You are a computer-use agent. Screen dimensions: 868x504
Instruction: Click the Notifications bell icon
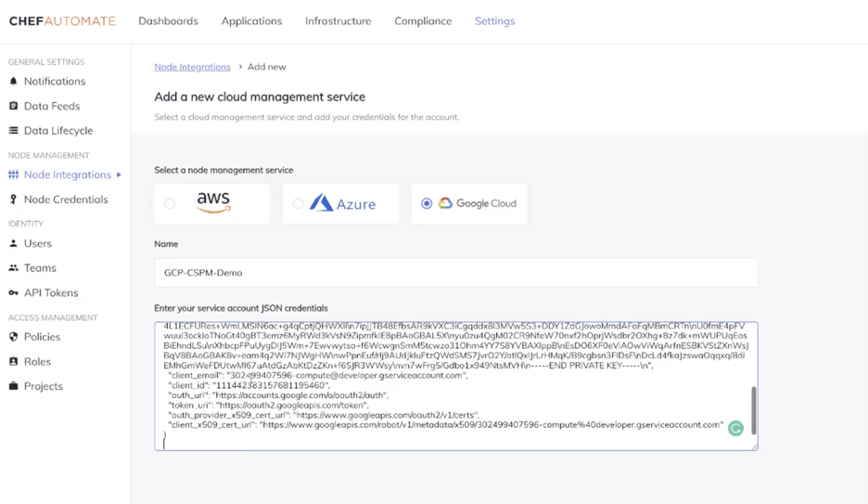[x=13, y=82]
